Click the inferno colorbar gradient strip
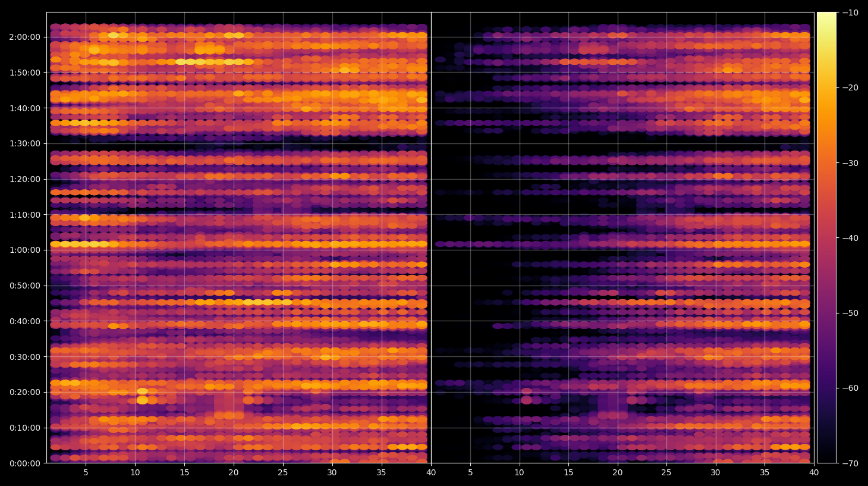Image resolution: width=868 pixels, height=486 pixels. (826, 237)
